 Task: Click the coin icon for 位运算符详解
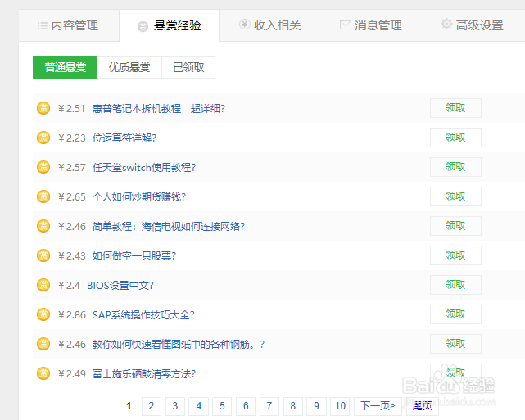coord(43,138)
